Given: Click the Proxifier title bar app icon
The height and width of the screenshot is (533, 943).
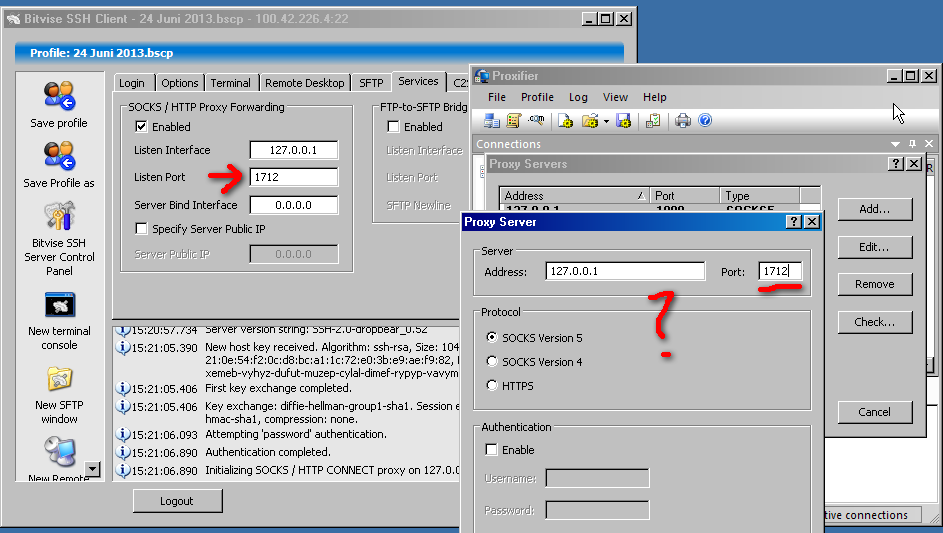Looking at the screenshot, I should pyautogui.click(x=482, y=76).
